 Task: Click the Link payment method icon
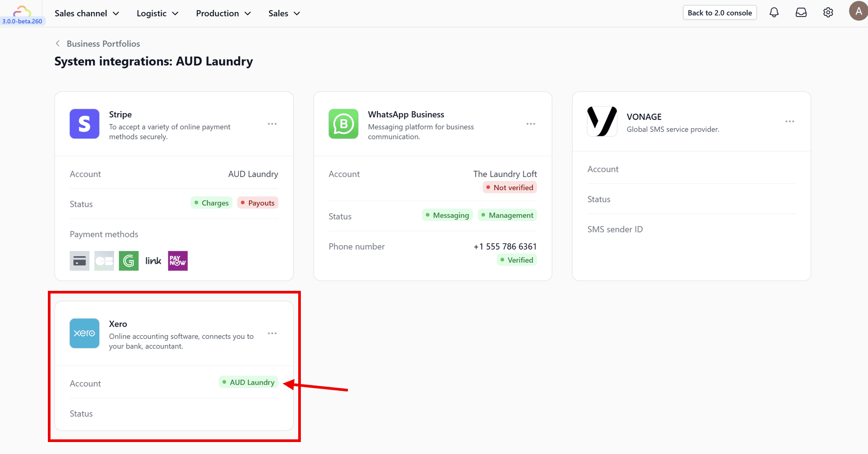[153, 261]
